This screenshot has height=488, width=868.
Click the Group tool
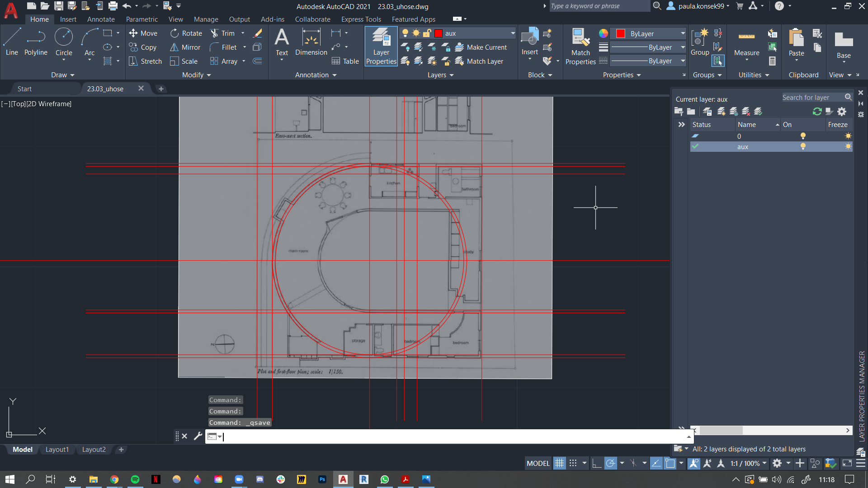[700, 42]
